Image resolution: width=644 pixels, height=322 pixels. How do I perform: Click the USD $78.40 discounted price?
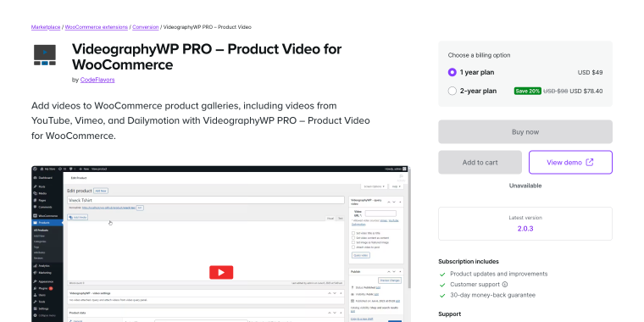tap(586, 91)
